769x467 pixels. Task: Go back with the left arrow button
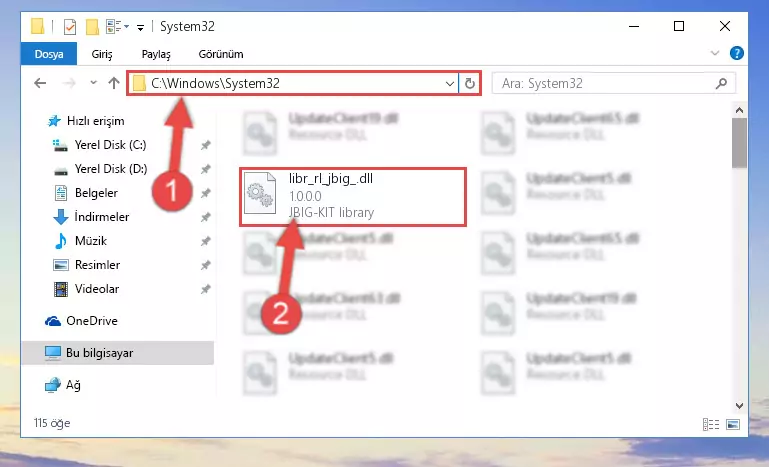(40, 83)
